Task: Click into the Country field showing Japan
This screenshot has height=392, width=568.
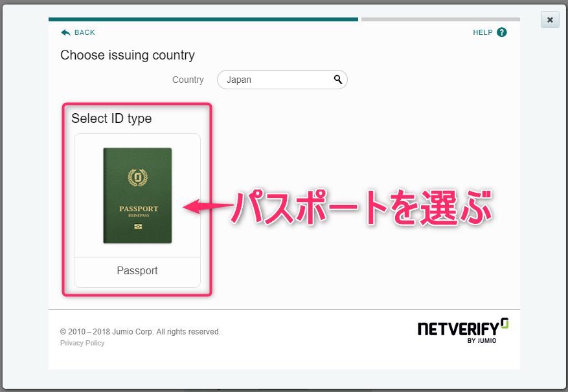Action: (x=275, y=80)
